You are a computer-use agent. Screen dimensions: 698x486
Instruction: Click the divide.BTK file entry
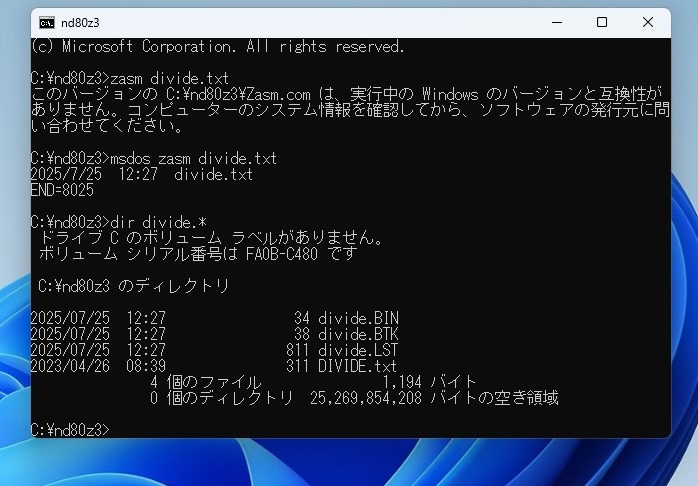pyautogui.click(x=215, y=334)
